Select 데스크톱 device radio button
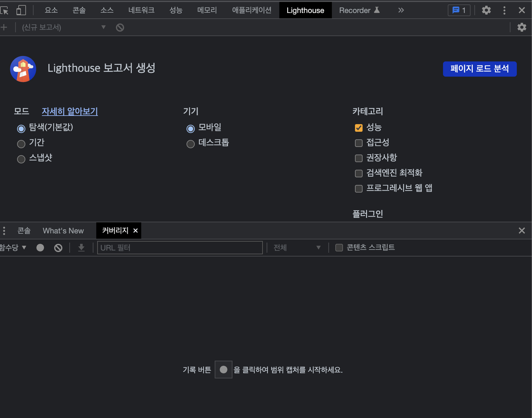 coord(191,144)
